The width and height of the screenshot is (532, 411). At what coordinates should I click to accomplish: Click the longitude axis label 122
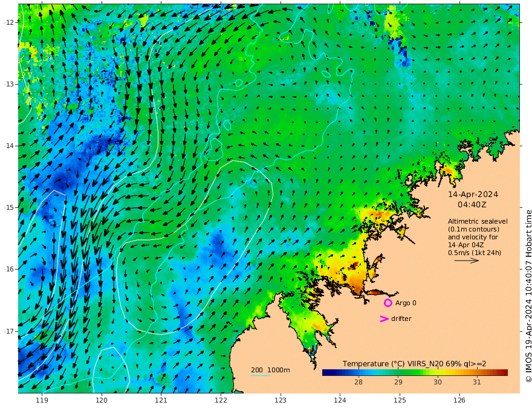(x=221, y=401)
